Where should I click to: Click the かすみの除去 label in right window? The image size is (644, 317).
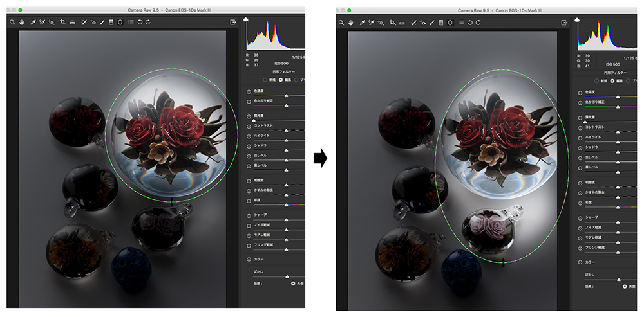click(595, 192)
